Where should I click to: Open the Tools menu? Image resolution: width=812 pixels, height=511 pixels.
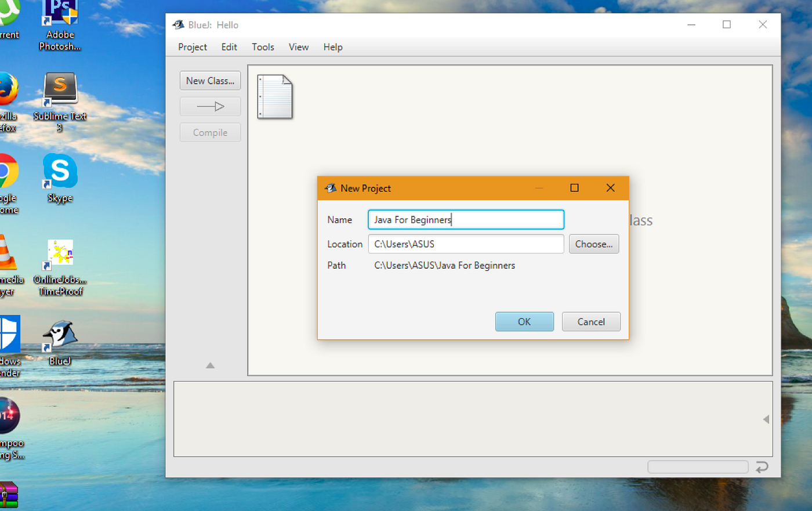tap(263, 47)
